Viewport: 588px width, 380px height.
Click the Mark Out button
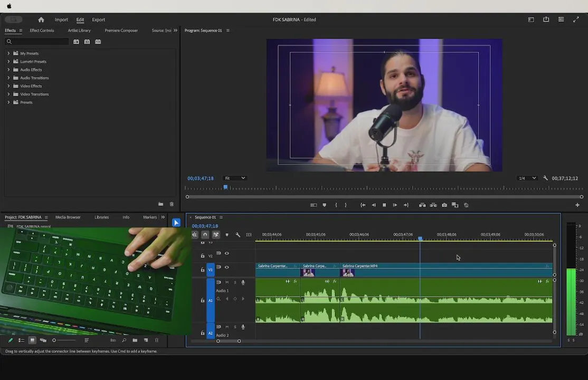pos(346,205)
